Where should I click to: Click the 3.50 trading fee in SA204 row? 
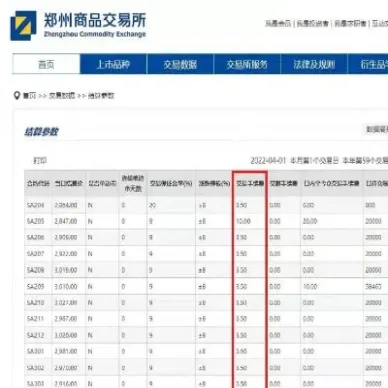pyautogui.click(x=242, y=205)
